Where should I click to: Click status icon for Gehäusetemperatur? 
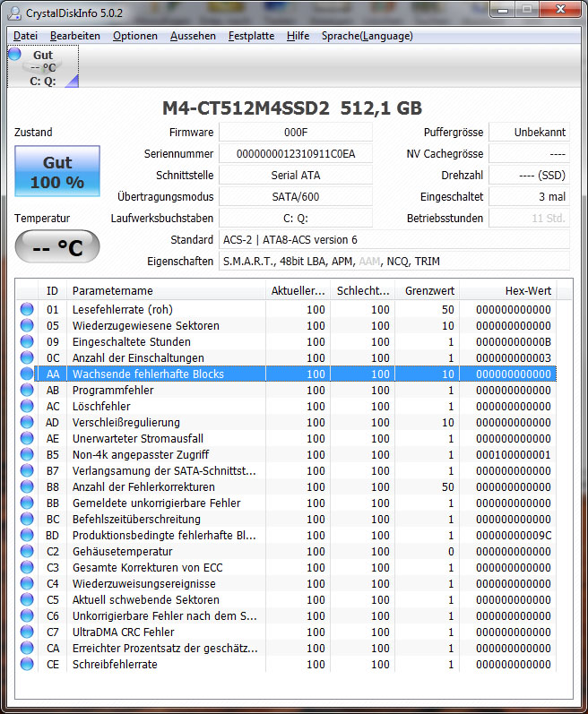click(27, 552)
